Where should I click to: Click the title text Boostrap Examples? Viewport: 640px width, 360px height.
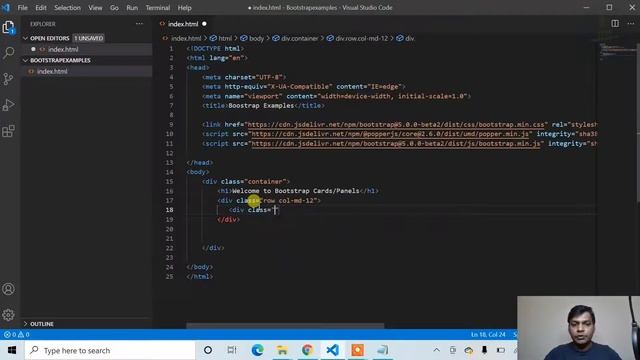[261, 106]
